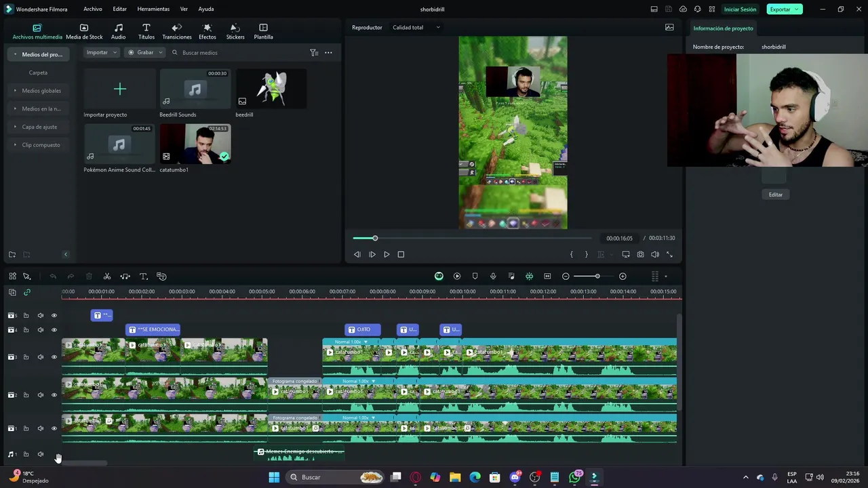Image resolution: width=868 pixels, height=488 pixels.
Task: Click the Buscar medios search field
Action: pyautogui.click(x=237, y=53)
